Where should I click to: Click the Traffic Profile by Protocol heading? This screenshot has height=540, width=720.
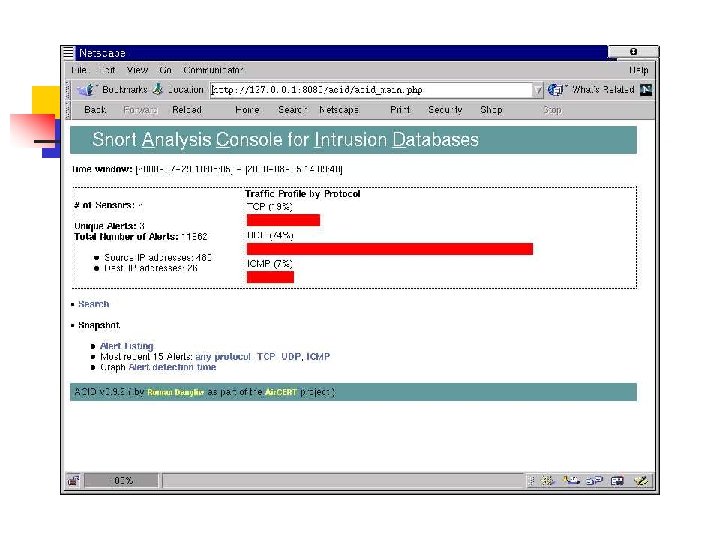[303, 194]
